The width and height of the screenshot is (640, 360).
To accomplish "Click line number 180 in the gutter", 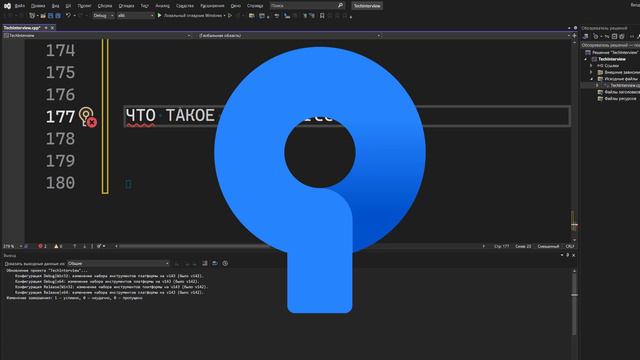I will pos(60,183).
